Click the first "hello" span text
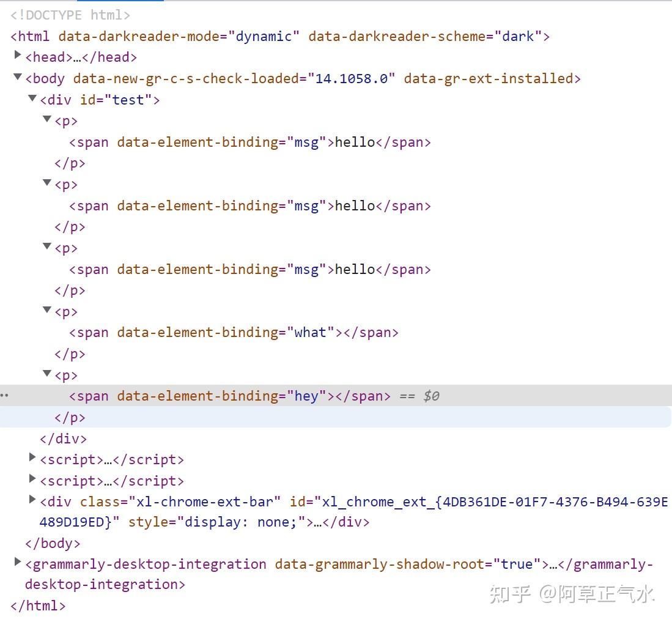This screenshot has height=622, width=672. [355, 143]
